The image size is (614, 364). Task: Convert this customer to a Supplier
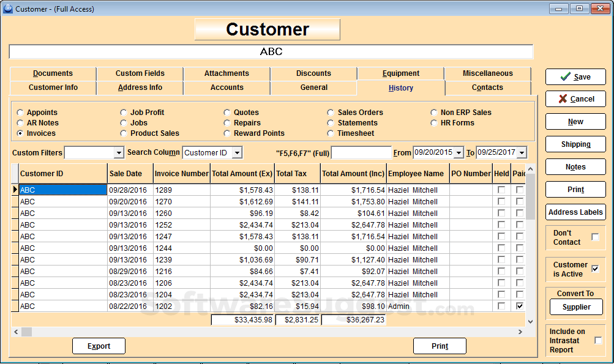pos(576,307)
